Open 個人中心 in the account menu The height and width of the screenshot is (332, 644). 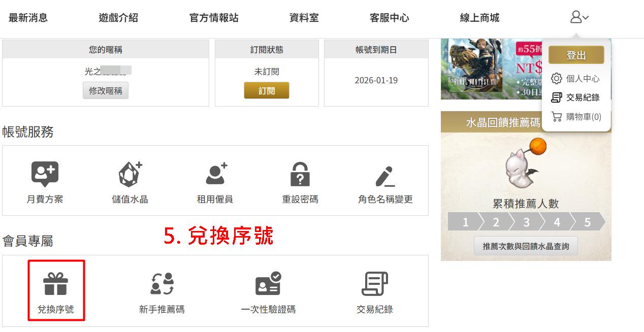tap(575, 79)
